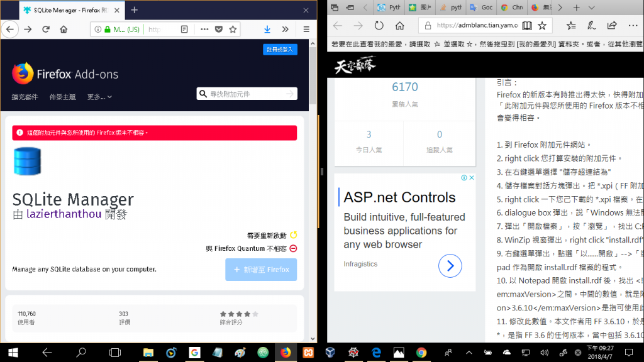Image resolution: width=644 pixels, height=362 pixels.
Task: Refresh the Edge page
Action: (379, 25)
